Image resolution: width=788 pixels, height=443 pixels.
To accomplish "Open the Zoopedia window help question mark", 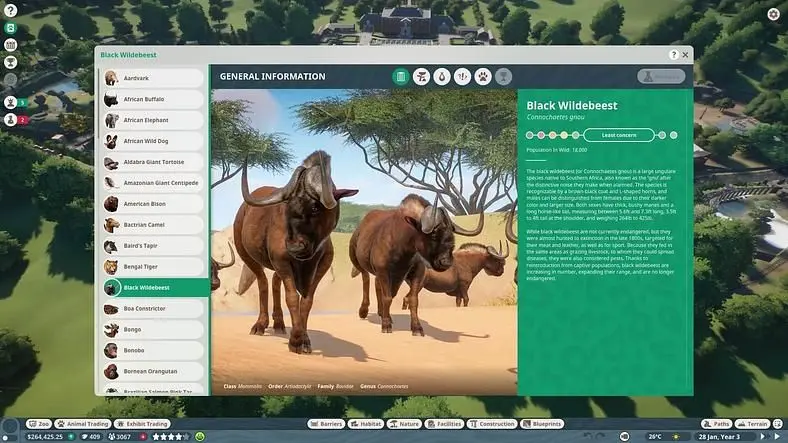I will [673, 55].
